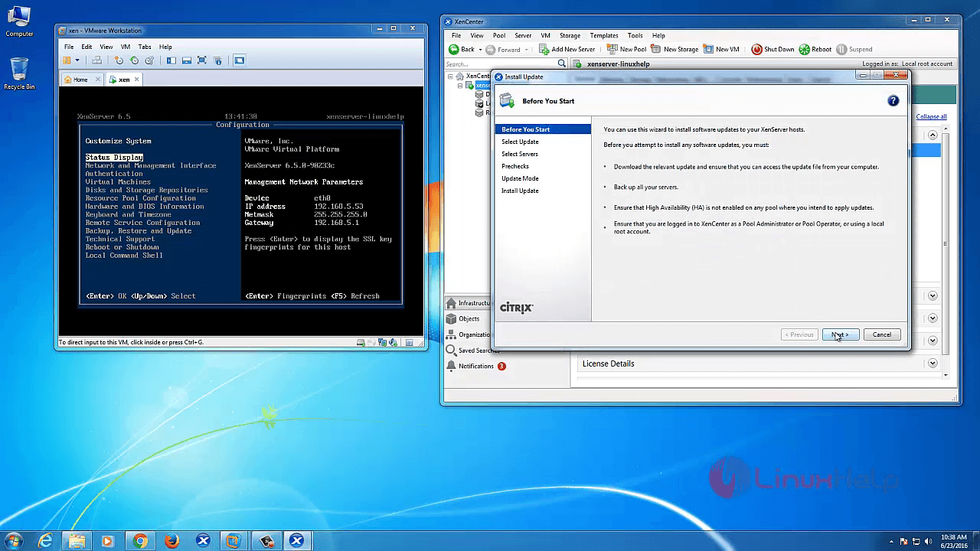This screenshot has width=980, height=551.
Task: Open Tabs menu in VMware Workstation
Action: [145, 47]
